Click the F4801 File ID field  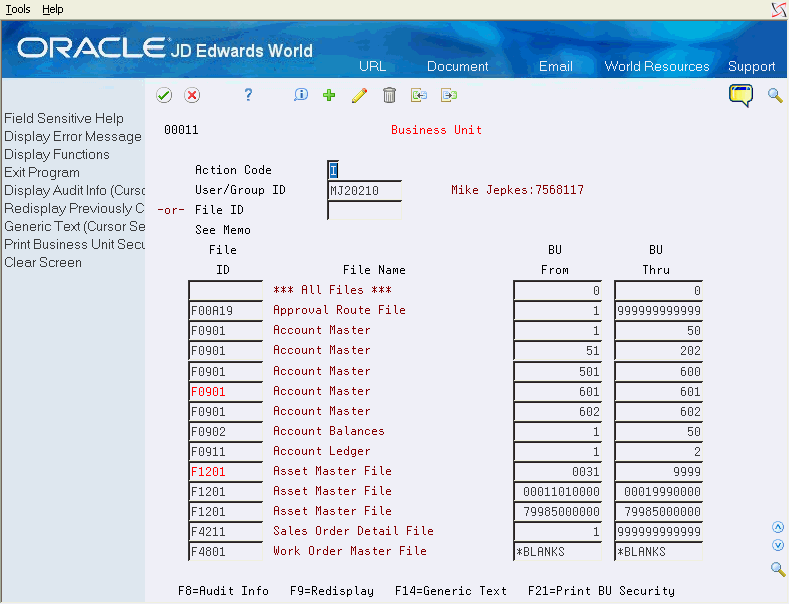pyautogui.click(x=225, y=552)
